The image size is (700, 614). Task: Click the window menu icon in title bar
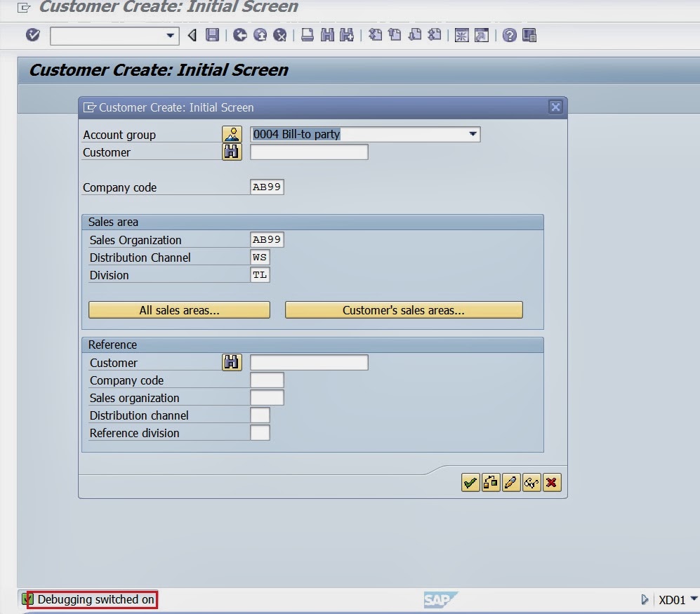point(24,8)
